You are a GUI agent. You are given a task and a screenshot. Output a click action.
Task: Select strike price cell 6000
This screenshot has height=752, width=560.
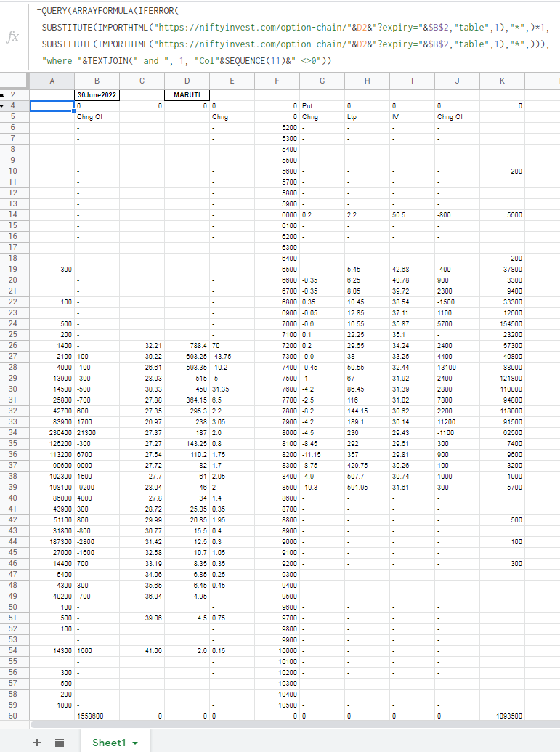point(277,215)
